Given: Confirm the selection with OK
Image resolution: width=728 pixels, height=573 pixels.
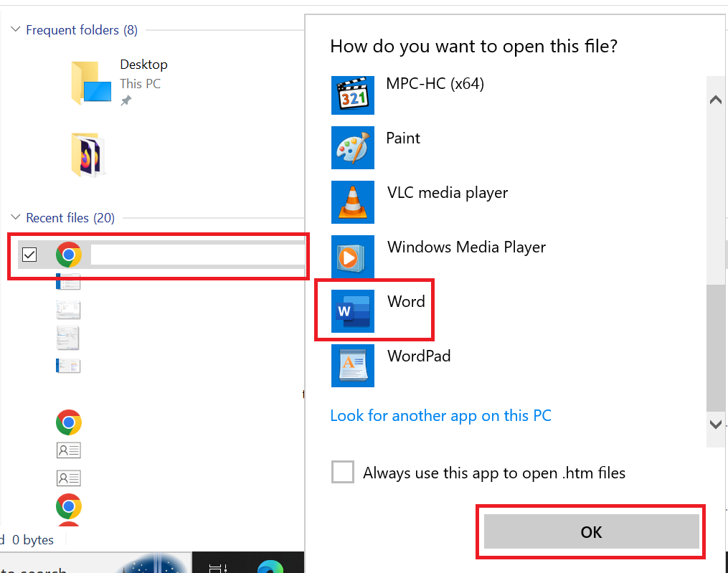Looking at the screenshot, I should click(x=591, y=531).
